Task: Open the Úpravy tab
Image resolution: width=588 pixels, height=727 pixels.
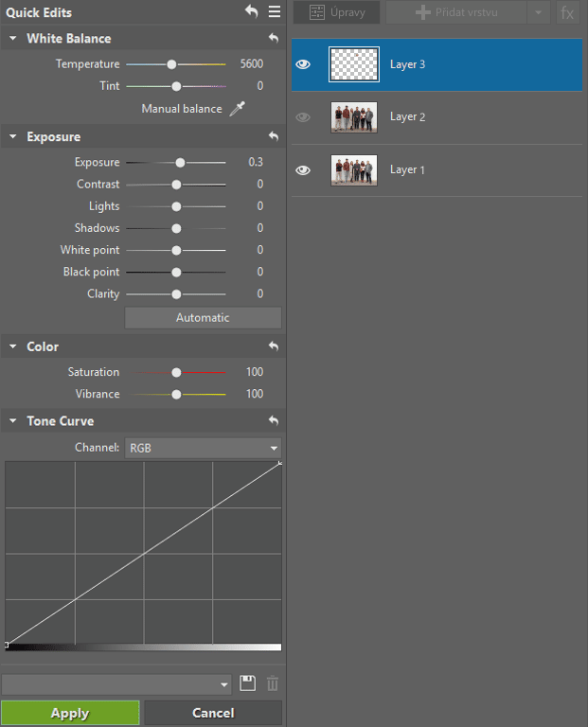Action: [337, 12]
